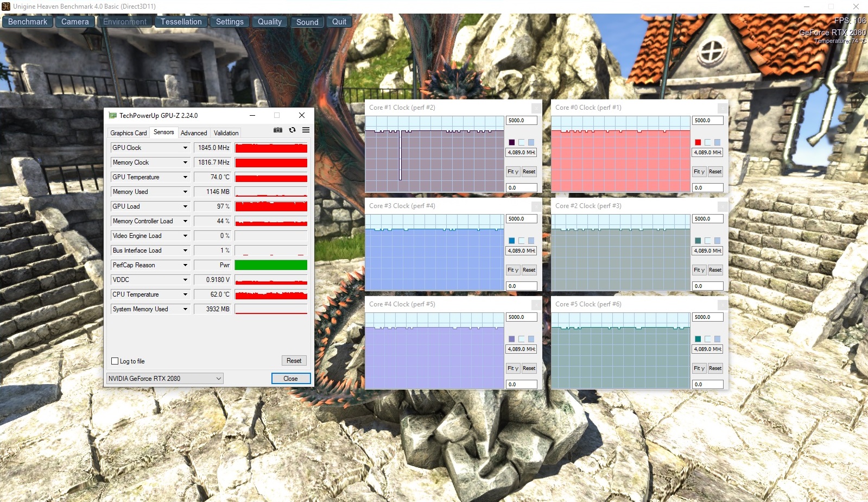Click the pale middle swatch in Core #0 Clock
The height and width of the screenshot is (502, 868).
click(707, 142)
